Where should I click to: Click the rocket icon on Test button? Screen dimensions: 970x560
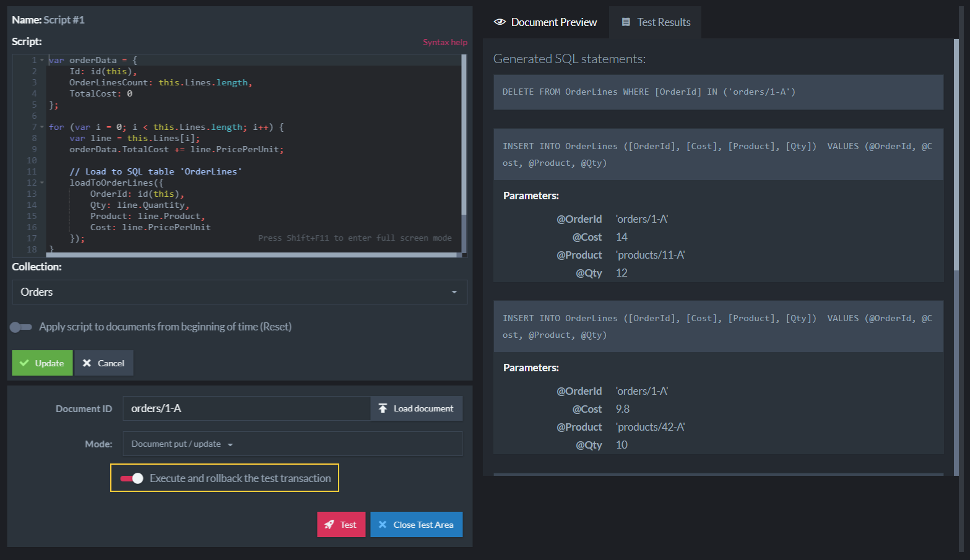[329, 525]
